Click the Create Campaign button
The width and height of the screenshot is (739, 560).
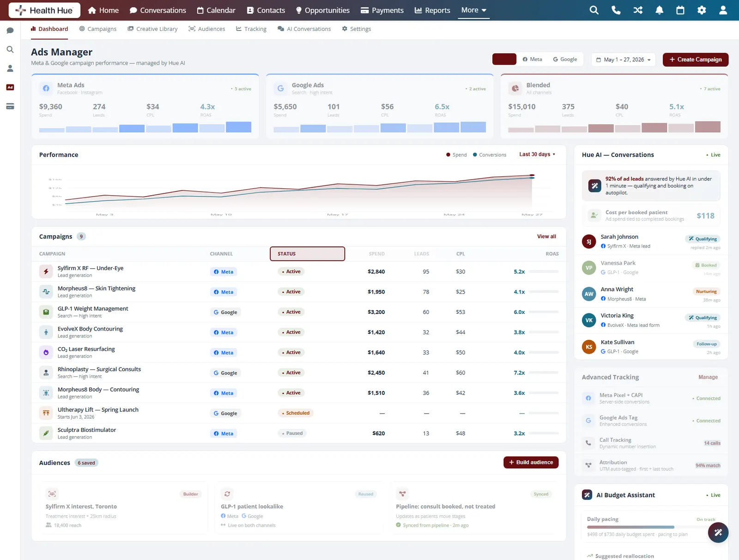[x=696, y=60]
